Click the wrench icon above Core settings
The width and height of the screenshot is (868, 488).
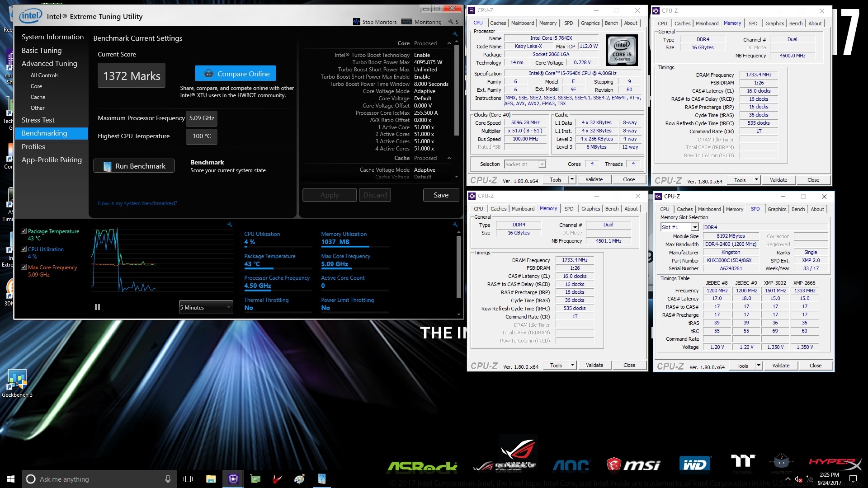coord(455,34)
